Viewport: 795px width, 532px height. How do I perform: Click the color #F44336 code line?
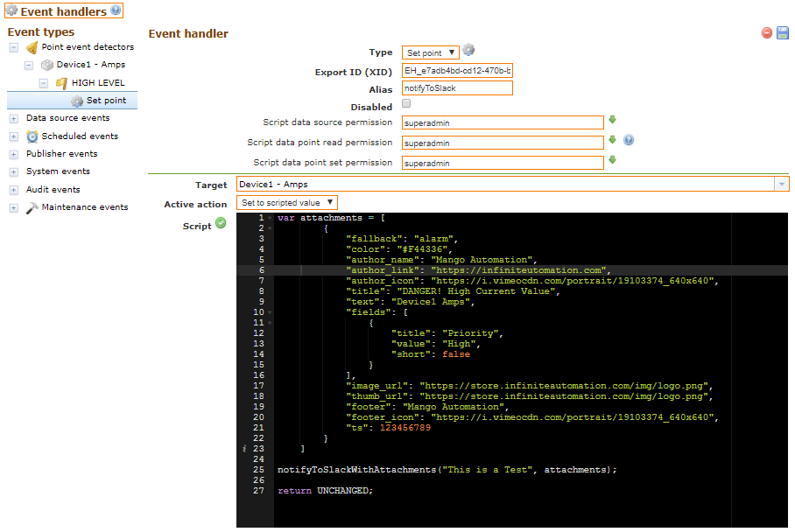pos(398,249)
